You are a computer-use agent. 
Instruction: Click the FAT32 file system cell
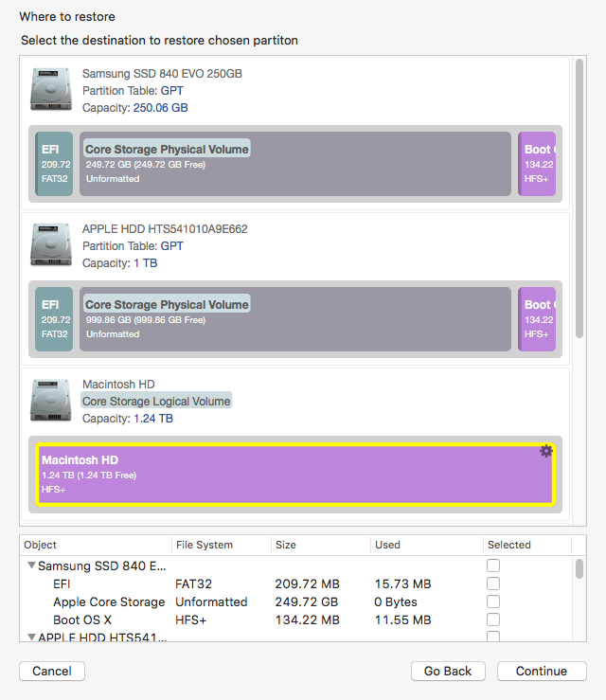click(194, 583)
